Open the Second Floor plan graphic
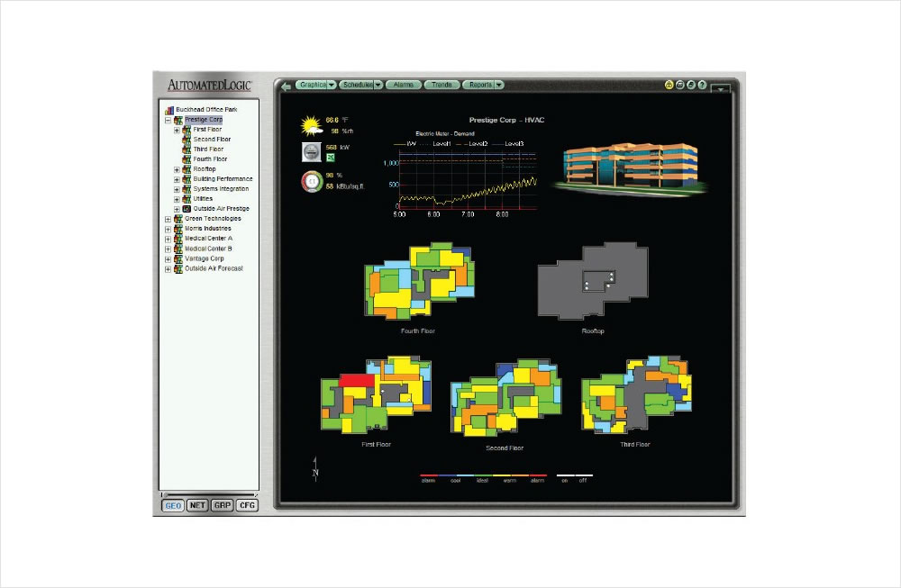 (x=505, y=398)
